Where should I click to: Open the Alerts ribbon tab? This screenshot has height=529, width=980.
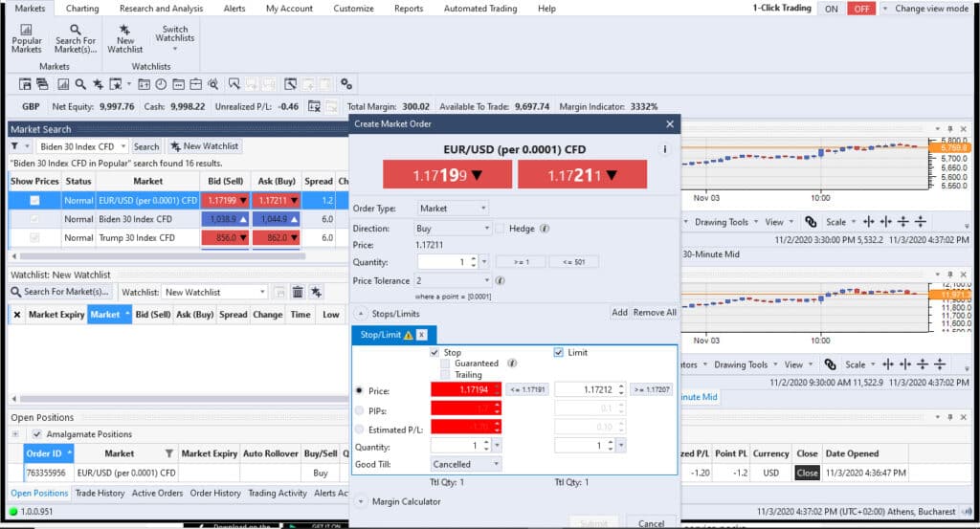[234, 9]
